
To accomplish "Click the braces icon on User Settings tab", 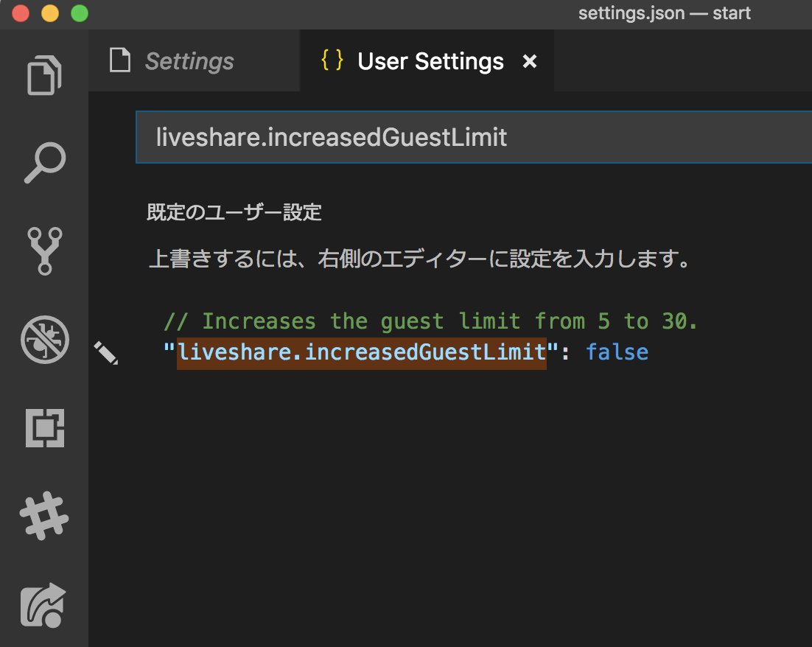I will [x=332, y=60].
